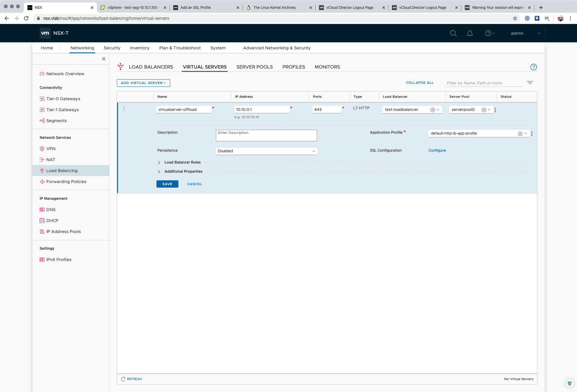Viewport: 577px width, 392px height.
Task: Click the Configure SSL link
Action: pyautogui.click(x=437, y=150)
